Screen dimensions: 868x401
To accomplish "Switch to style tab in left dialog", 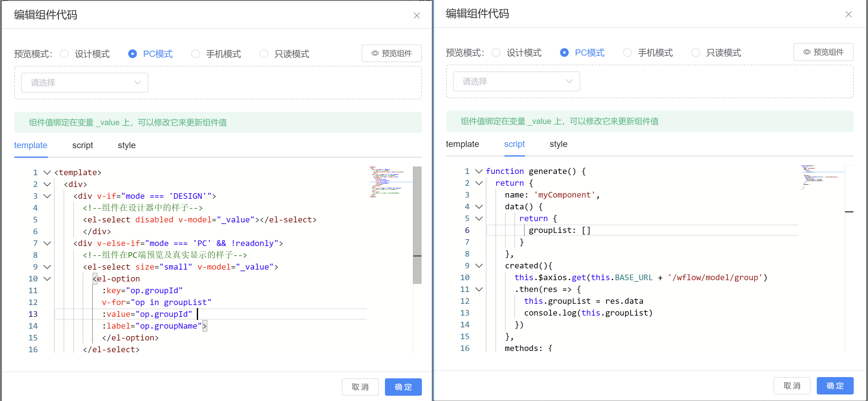I will coord(127,145).
